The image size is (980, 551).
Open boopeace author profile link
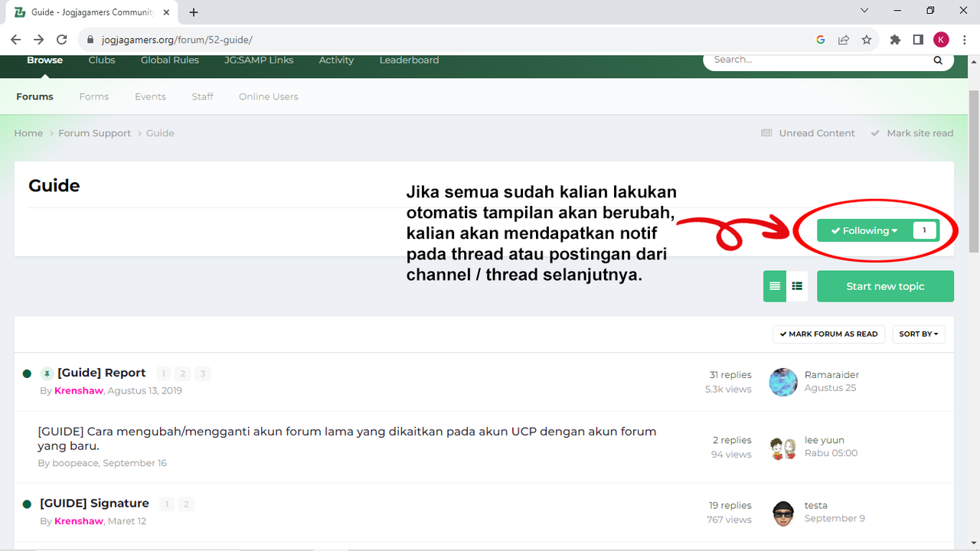tap(75, 463)
